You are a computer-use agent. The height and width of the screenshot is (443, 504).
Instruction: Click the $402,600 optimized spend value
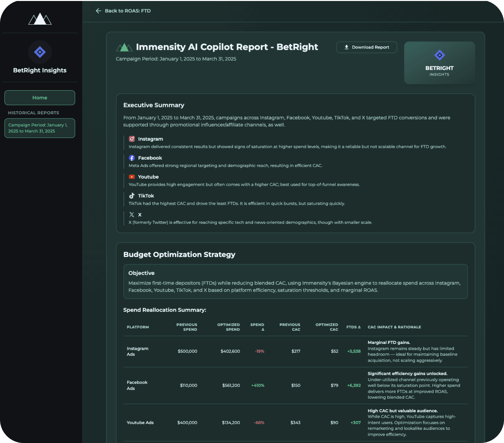tap(230, 351)
